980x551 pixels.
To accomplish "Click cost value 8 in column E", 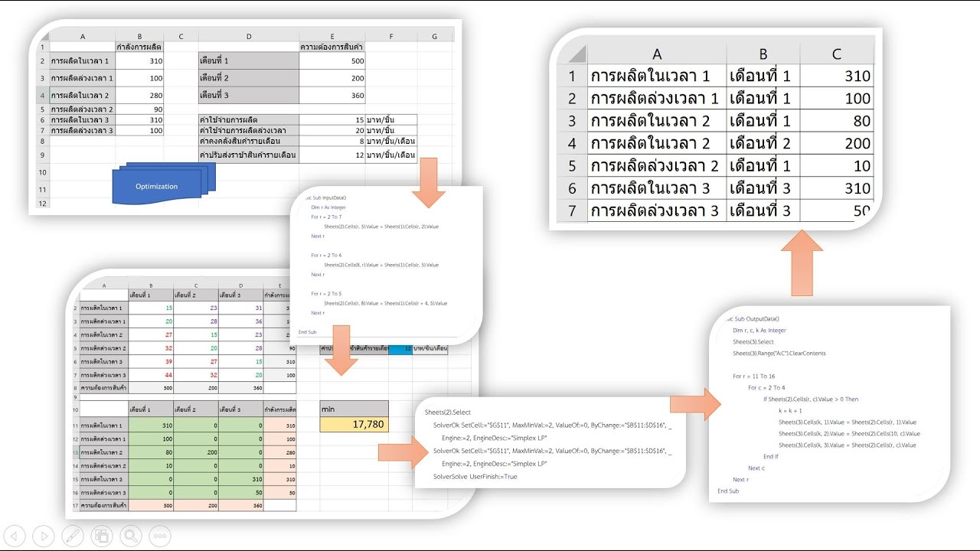I will click(332, 142).
